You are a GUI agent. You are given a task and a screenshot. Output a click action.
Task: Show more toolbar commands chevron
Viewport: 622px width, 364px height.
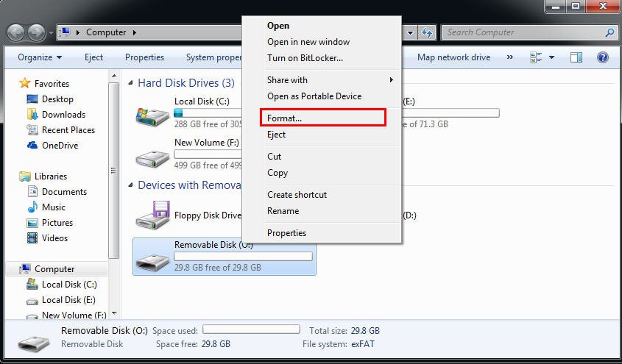[509, 57]
